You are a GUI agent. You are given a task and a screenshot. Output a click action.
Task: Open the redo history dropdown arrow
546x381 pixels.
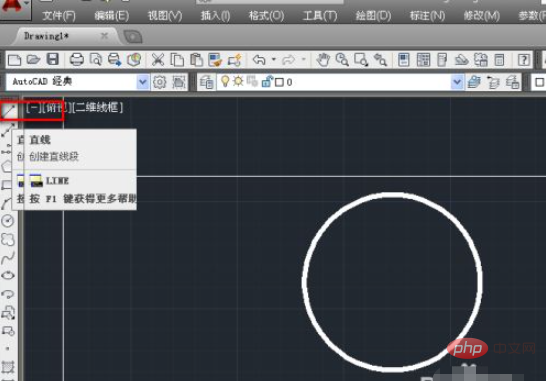[x=304, y=60]
